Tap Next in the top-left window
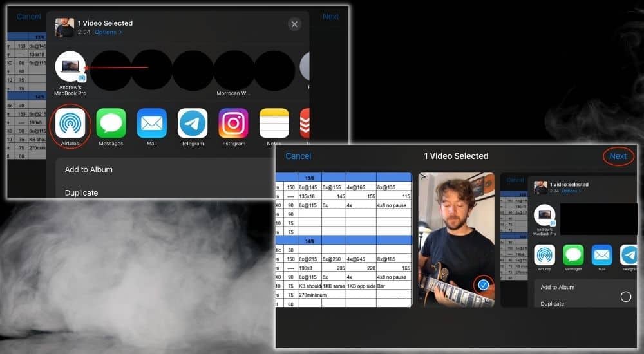This screenshot has height=354, width=644. click(330, 17)
